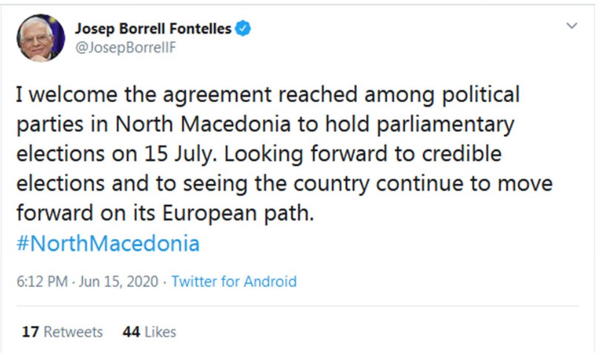602x364 pixels.
Task: Click the Jun 15, 2020 date
Action: pyautogui.click(x=118, y=281)
